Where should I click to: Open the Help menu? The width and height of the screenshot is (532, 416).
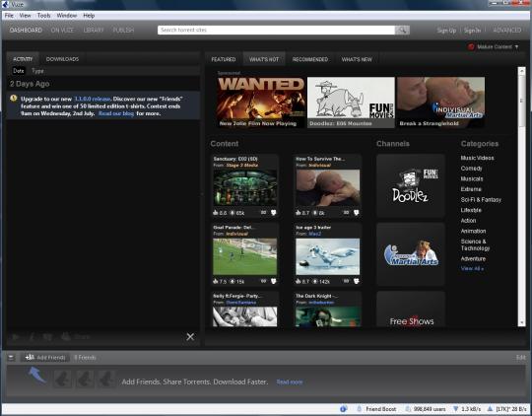(x=89, y=16)
